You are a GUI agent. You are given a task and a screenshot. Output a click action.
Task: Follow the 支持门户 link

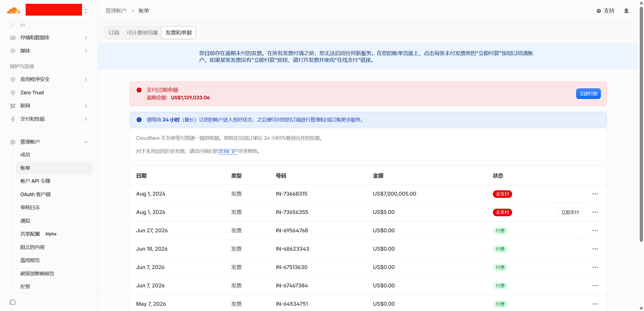[x=228, y=151]
